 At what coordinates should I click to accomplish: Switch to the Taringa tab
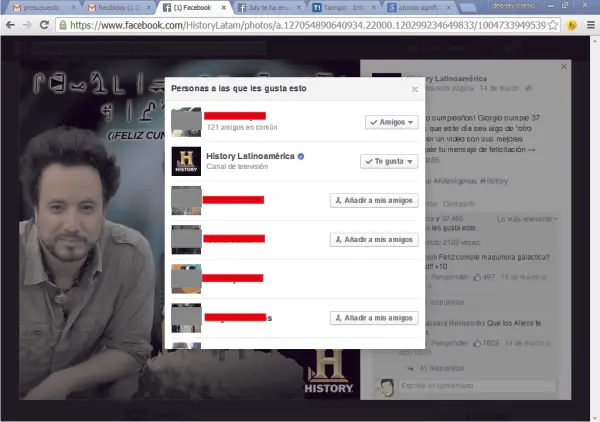[x=342, y=8]
